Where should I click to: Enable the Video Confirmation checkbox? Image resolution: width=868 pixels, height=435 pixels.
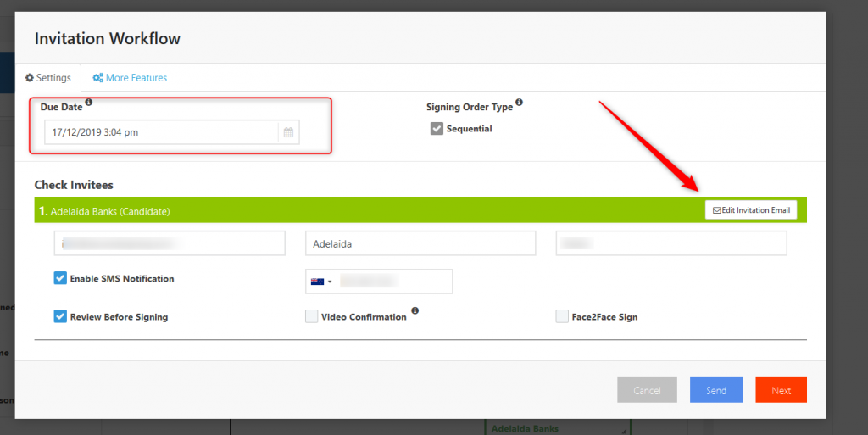(x=312, y=316)
